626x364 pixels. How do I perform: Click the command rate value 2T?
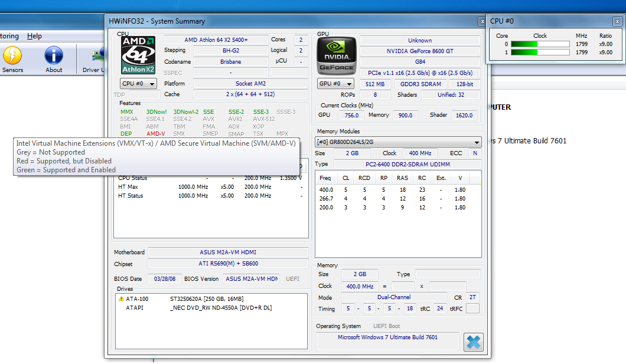[472, 297]
